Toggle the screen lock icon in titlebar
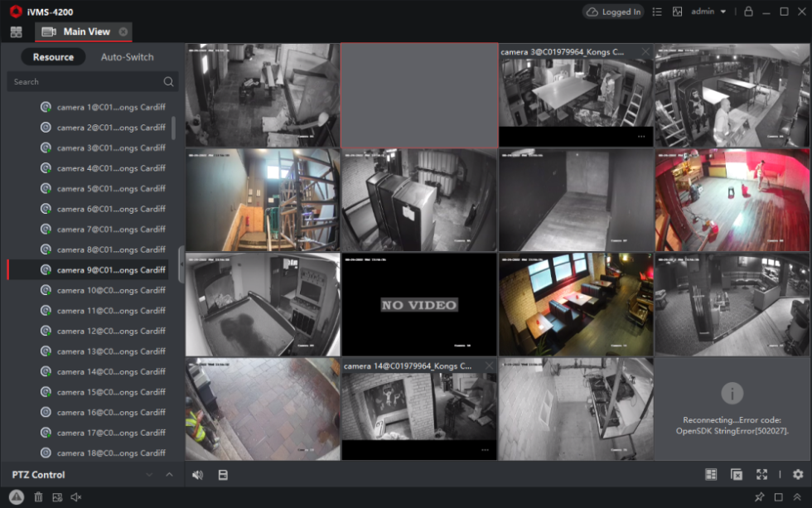Image resolution: width=812 pixels, height=508 pixels. pos(748,12)
